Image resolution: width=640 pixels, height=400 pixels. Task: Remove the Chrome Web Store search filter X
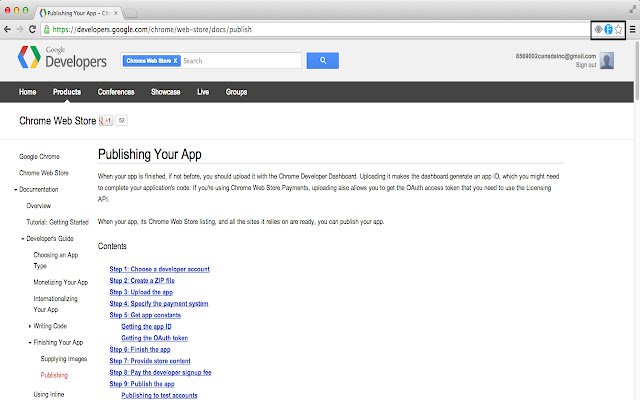coord(175,61)
